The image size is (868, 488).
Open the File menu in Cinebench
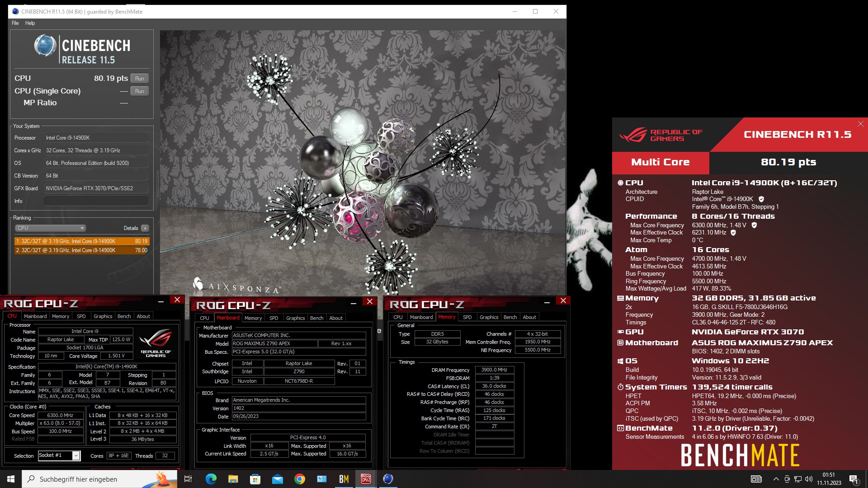15,23
